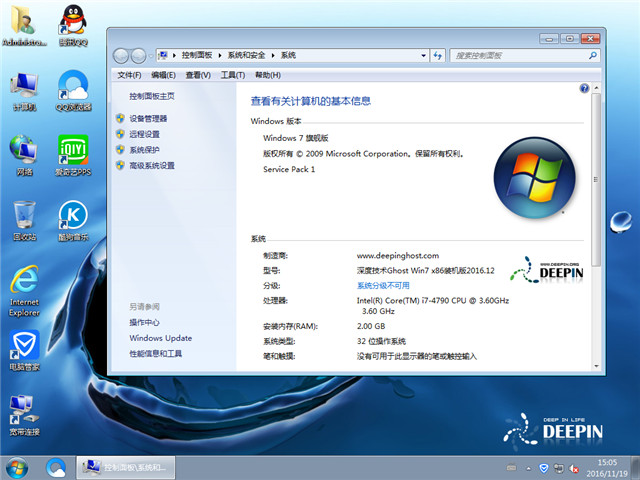Open the 回收站 Recycle Bin icon
This screenshot has width=640, height=480.
[x=24, y=220]
